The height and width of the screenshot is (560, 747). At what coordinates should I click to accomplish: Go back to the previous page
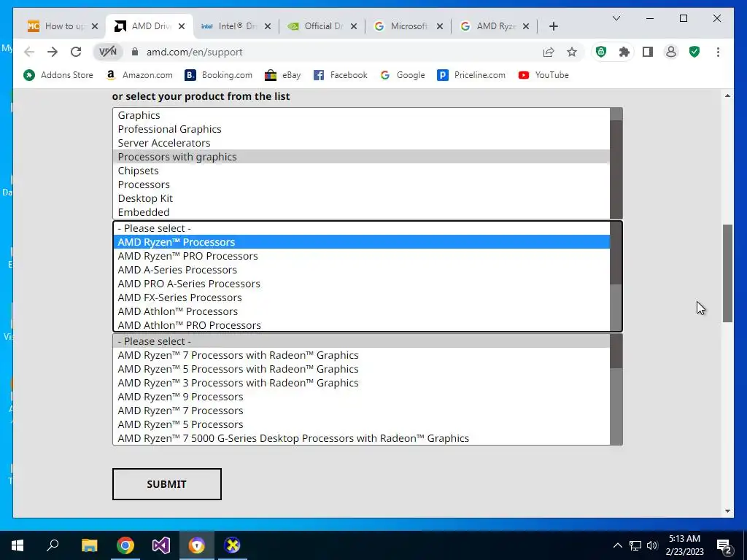pyautogui.click(x=29, y=52)
